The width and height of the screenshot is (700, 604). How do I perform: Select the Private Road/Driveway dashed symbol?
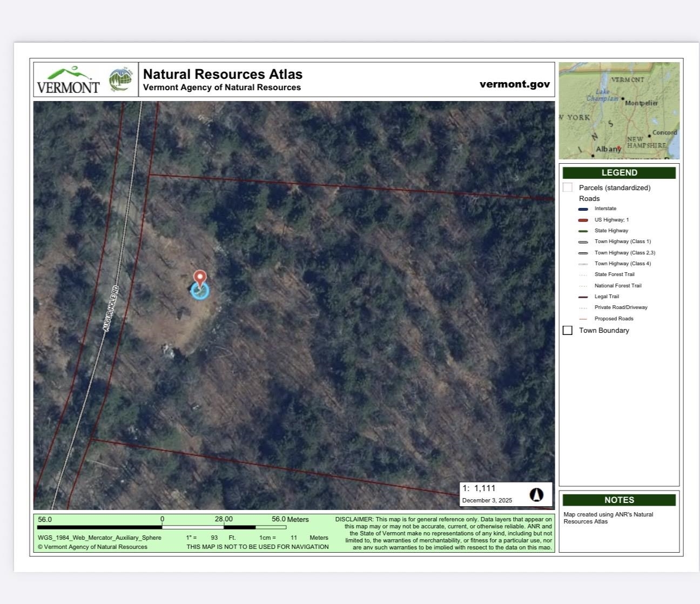(x=583, y=307)
